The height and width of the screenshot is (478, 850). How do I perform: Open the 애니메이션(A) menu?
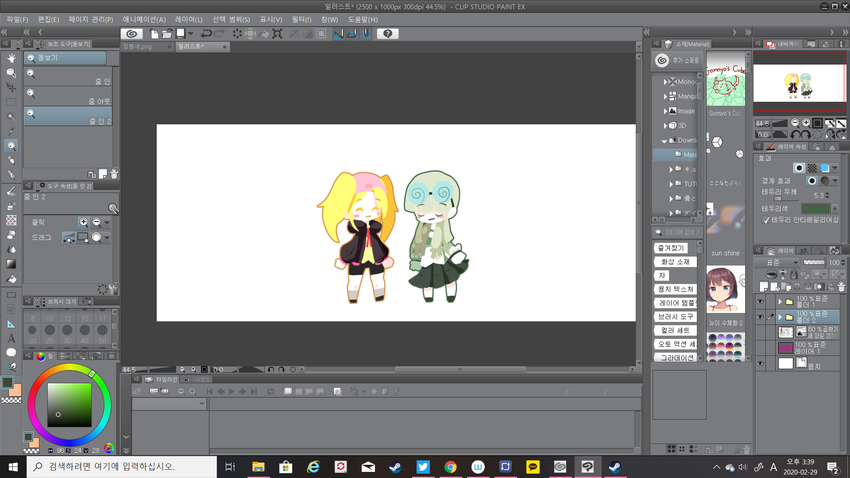pyautogui.click(x=144, y=20)
